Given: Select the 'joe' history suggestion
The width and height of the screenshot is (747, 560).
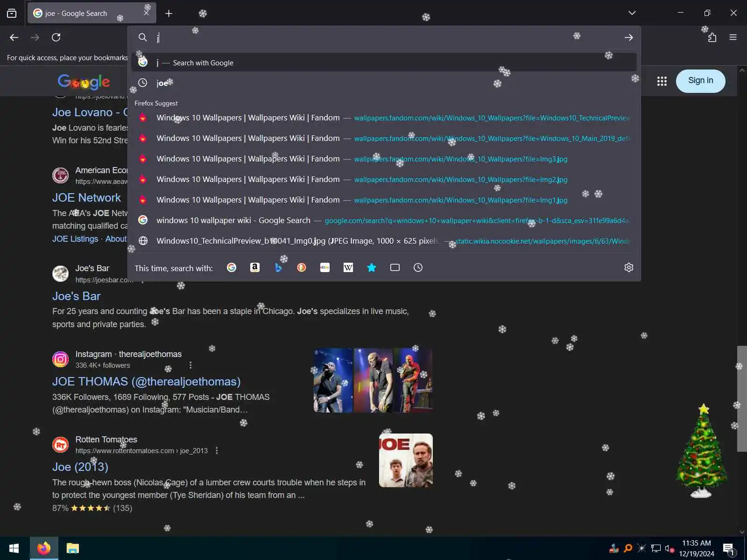Looking at the screenshot, I should tap(384, 83).
